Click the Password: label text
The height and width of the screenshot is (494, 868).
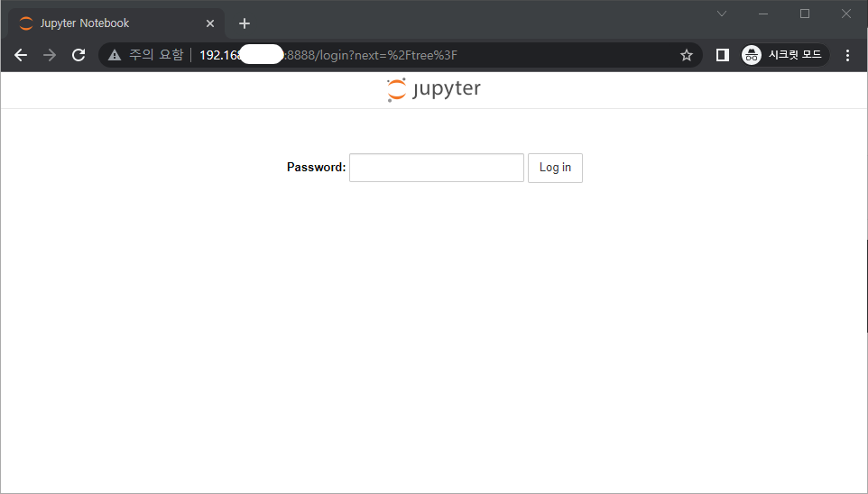(316, 167)
